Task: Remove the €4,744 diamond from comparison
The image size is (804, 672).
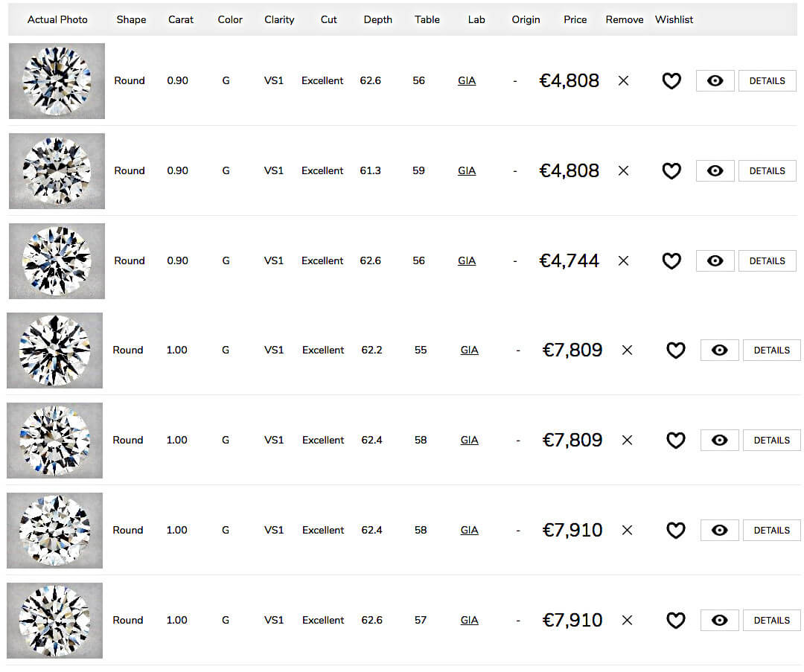Action: [x=623, y=261]
